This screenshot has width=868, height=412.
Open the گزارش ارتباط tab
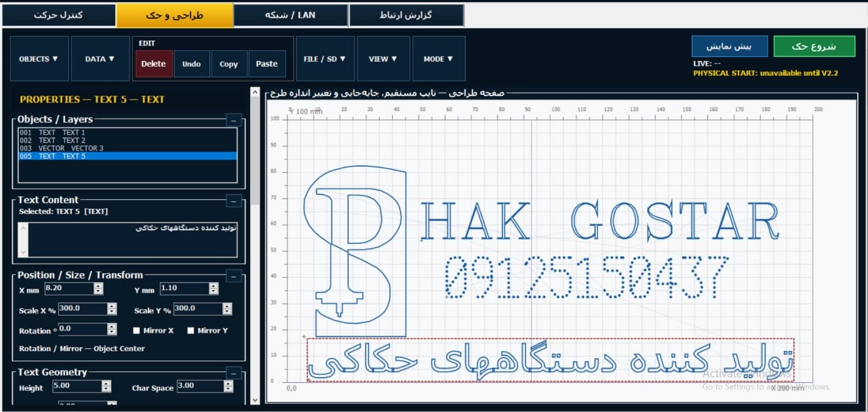(406, 15)
